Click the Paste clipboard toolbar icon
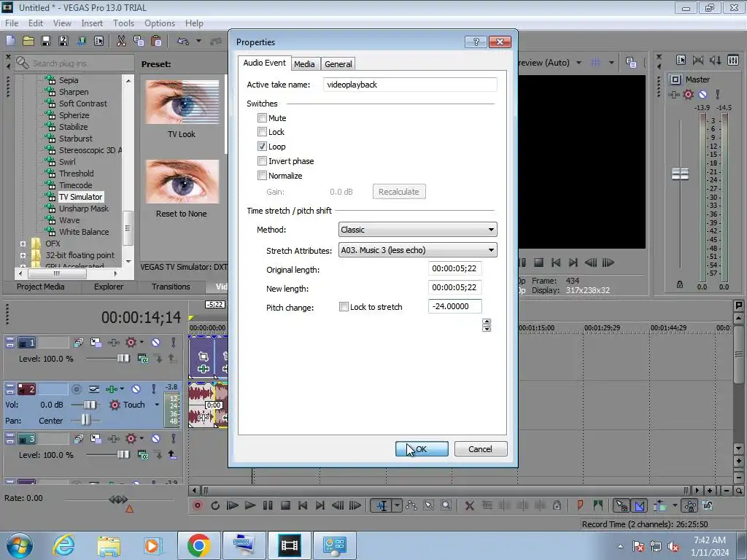Image resolution: width=747 pixels, height=560 pixels. (x=156, y=41)
